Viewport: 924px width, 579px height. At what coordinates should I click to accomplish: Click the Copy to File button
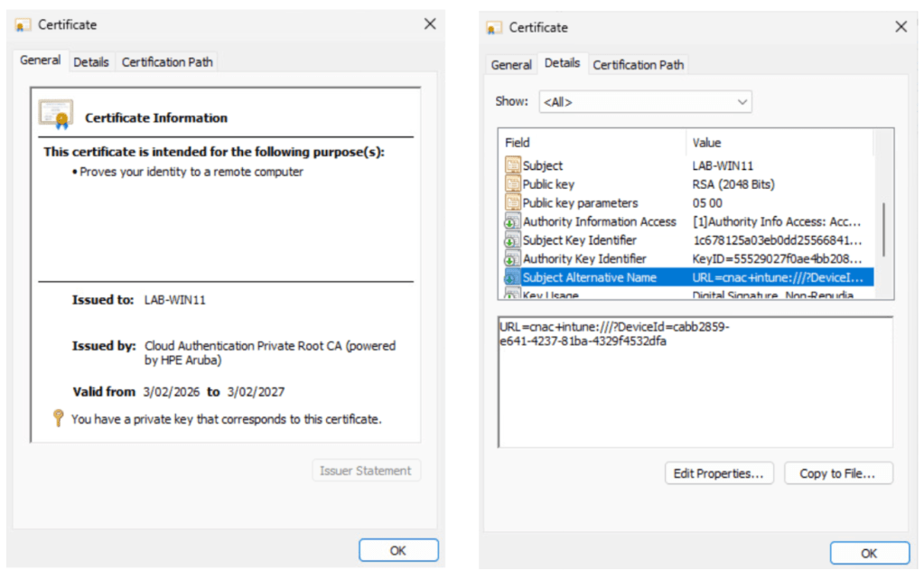(x=838, y=473)
